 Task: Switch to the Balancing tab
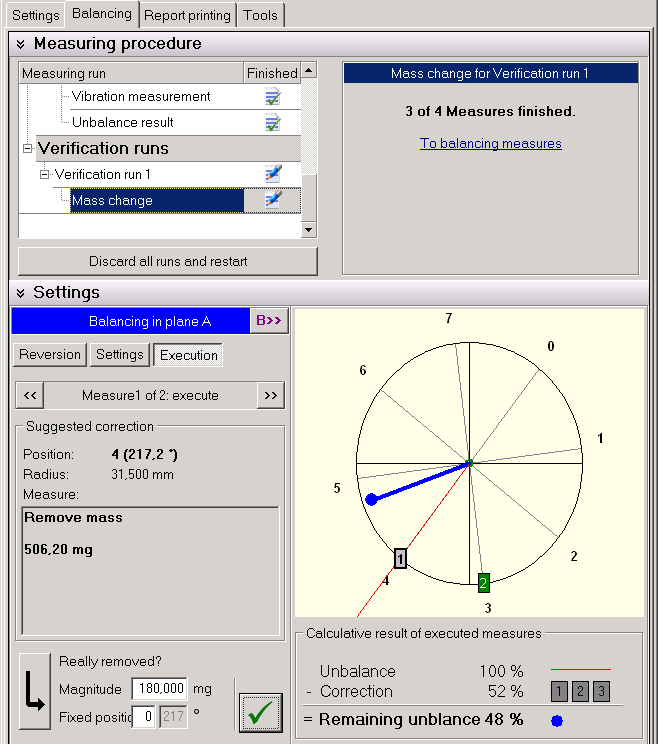click(x=102, y=14)
